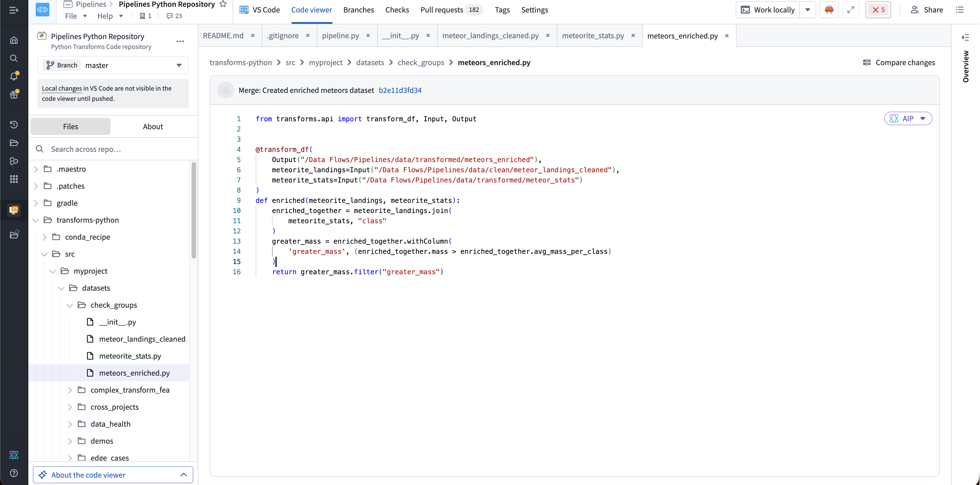The image size is (980, 485).
Task: Open the search icon in left sidebar
Action: coord(14,58)
